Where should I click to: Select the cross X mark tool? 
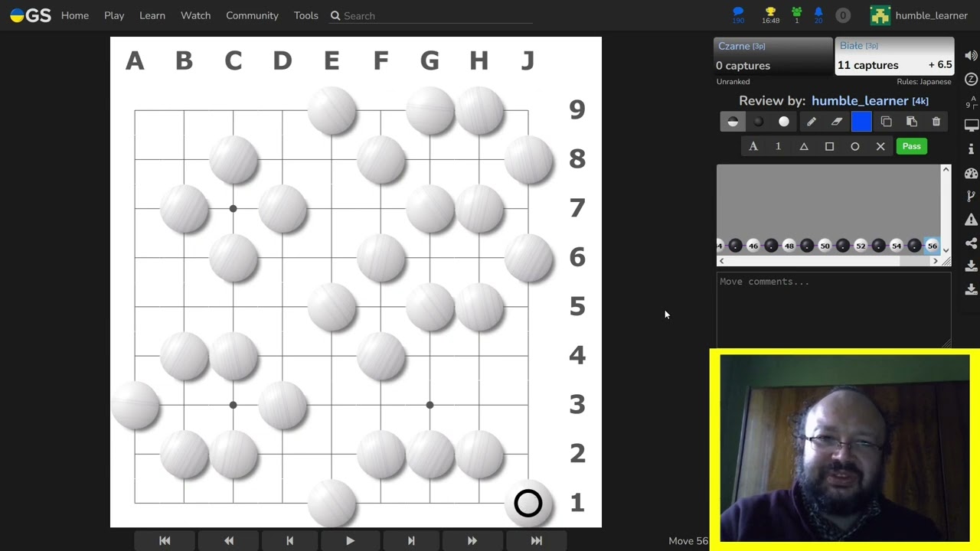880,146
